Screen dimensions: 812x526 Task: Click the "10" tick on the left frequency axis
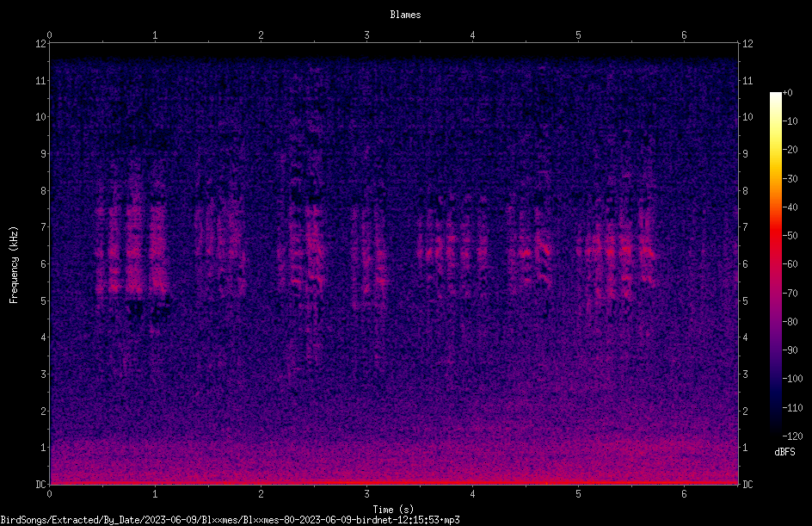pos(40,117)
